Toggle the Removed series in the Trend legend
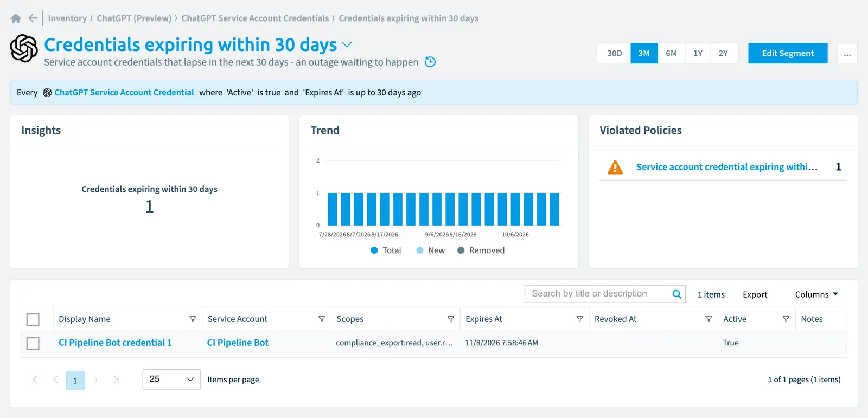868x418 pixels. [x=481, y=250]
